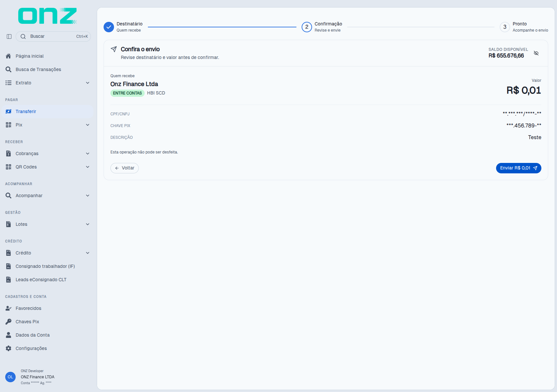Click the step 3 Pronto circle

[505, 27]
